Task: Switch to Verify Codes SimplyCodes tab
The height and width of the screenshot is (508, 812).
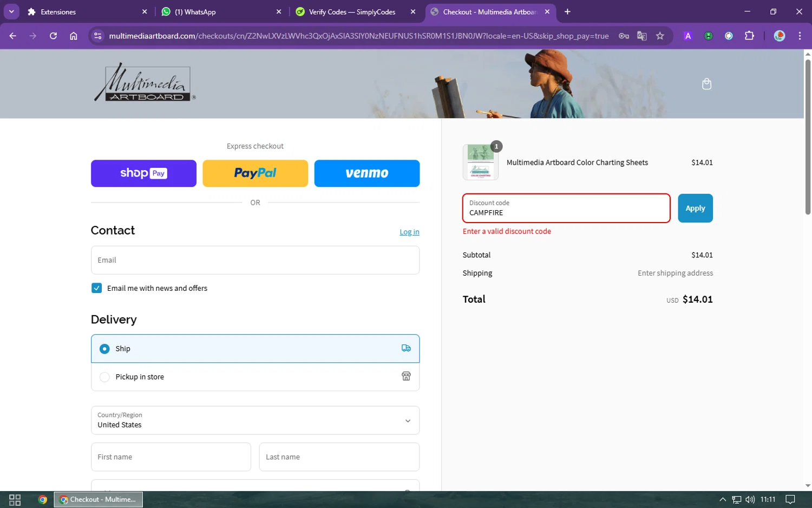Action: [355, 11]
